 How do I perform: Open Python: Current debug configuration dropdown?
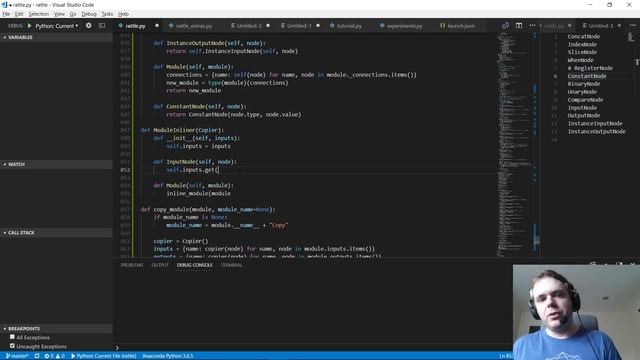pos(56,26)
